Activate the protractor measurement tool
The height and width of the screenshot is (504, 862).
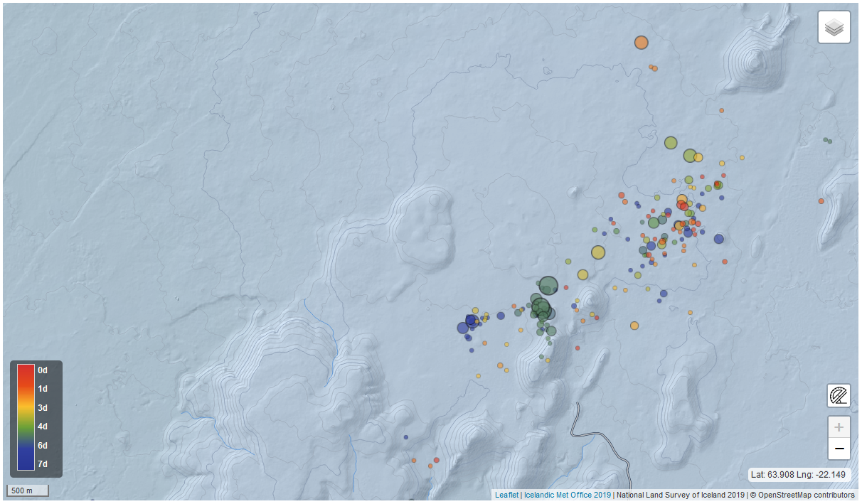(x=839, y=395)
